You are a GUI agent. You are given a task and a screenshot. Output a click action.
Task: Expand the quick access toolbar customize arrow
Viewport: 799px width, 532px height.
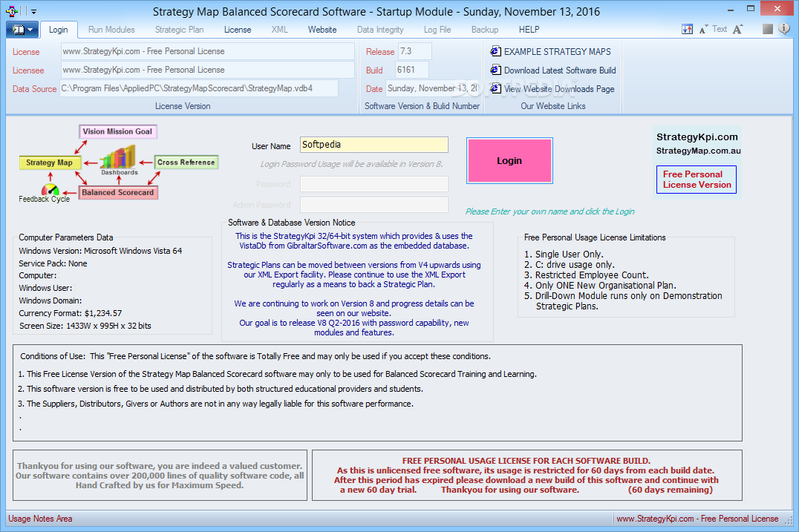(33, 11)
